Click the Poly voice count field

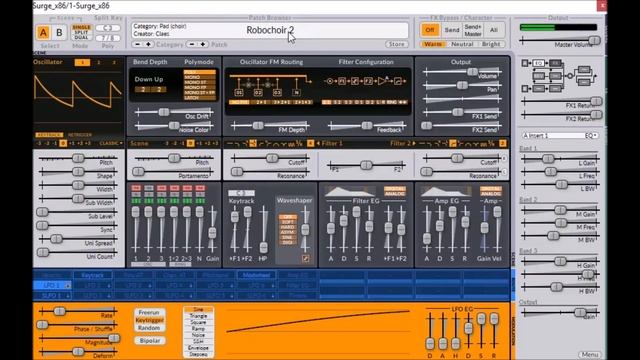click(108, 38)
